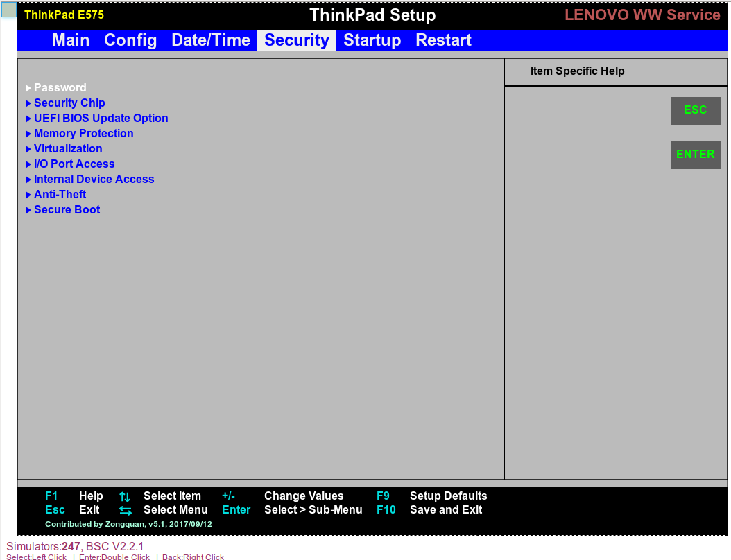731x560 pixels.
Task: Click the small square icon at top-left corner
Action: coord(9,10)
